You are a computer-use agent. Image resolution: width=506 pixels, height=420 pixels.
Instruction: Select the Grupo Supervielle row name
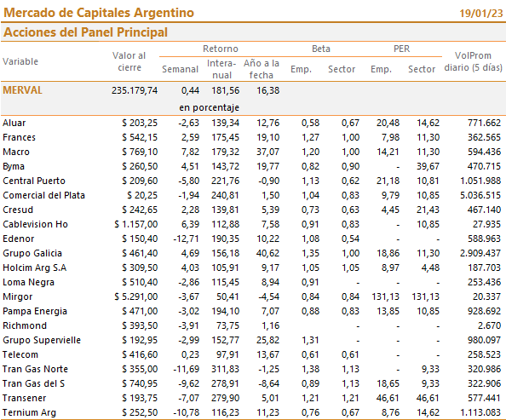[42, 340]
